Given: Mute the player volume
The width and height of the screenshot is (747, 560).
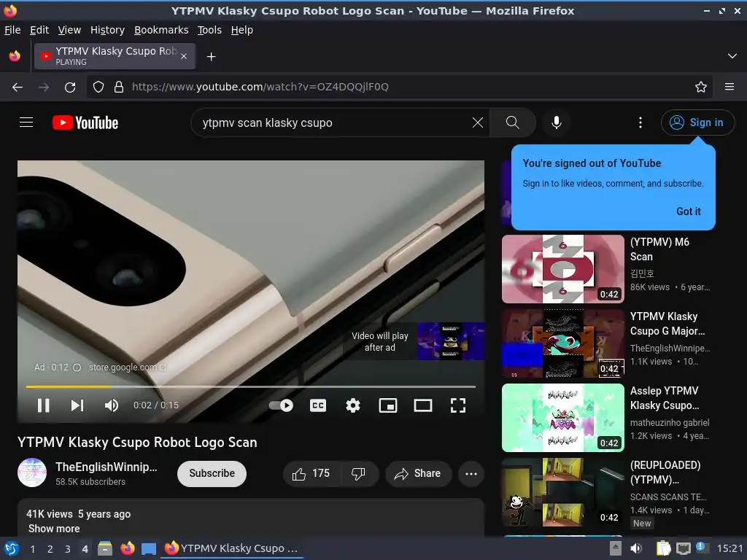Looking at the screenshot, I should click(x=112, y=405).
